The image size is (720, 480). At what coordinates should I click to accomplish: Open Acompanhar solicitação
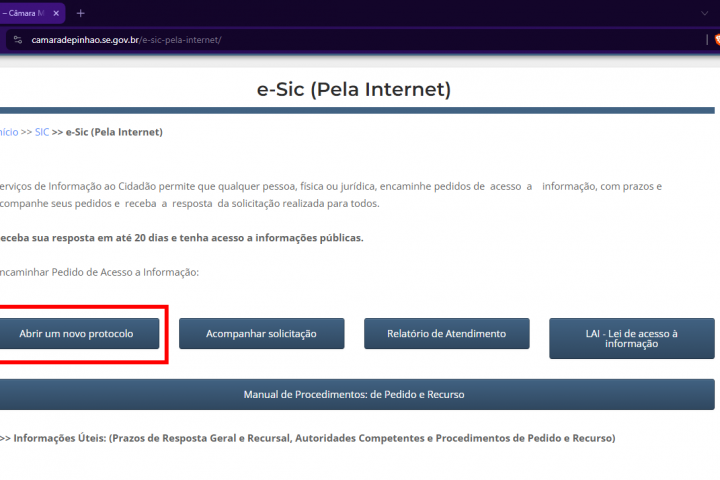point(261,333)
